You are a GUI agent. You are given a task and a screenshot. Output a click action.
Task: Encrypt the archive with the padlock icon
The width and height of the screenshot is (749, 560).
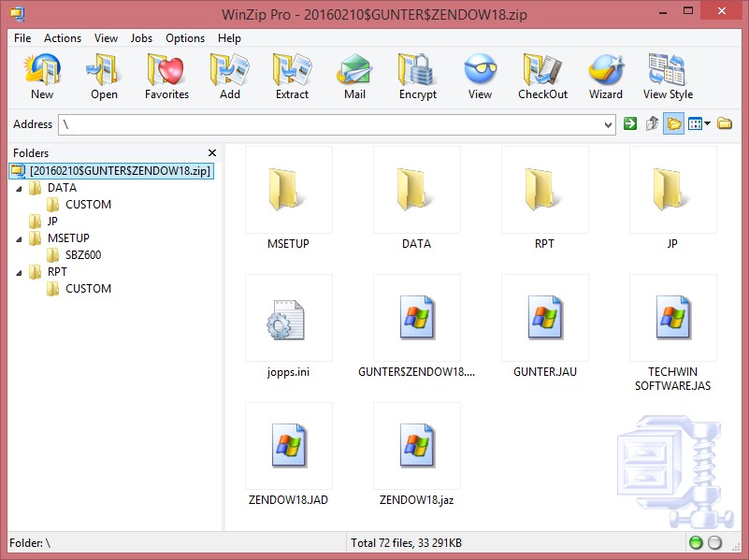pyautogui.click(x=418, y=77)
